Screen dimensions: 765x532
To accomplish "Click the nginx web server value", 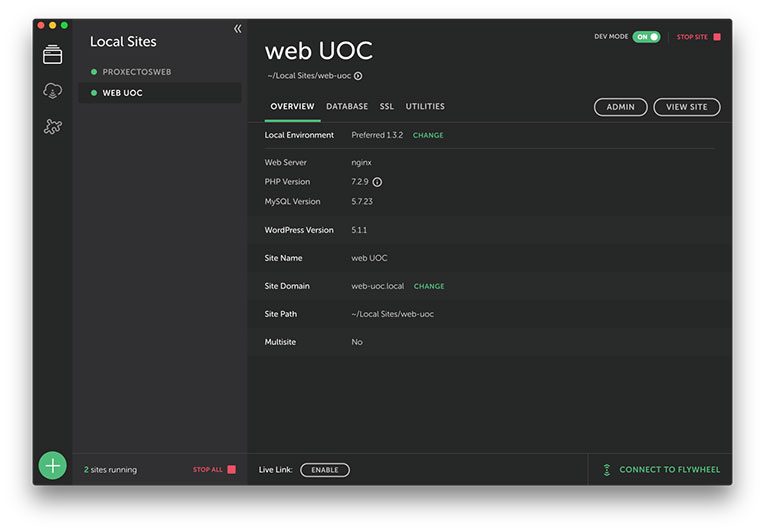I will click(362, 163).
